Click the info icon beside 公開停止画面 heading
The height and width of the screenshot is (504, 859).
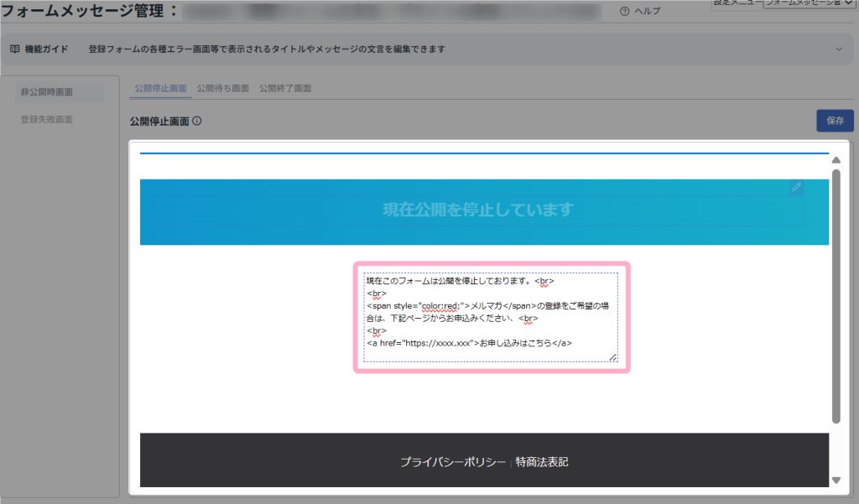[197, 122]
